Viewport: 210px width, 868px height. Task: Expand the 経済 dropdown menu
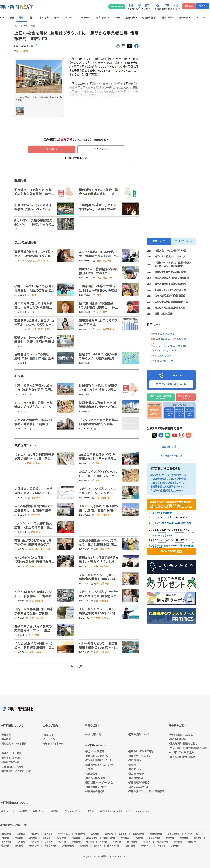coord(57,18)
